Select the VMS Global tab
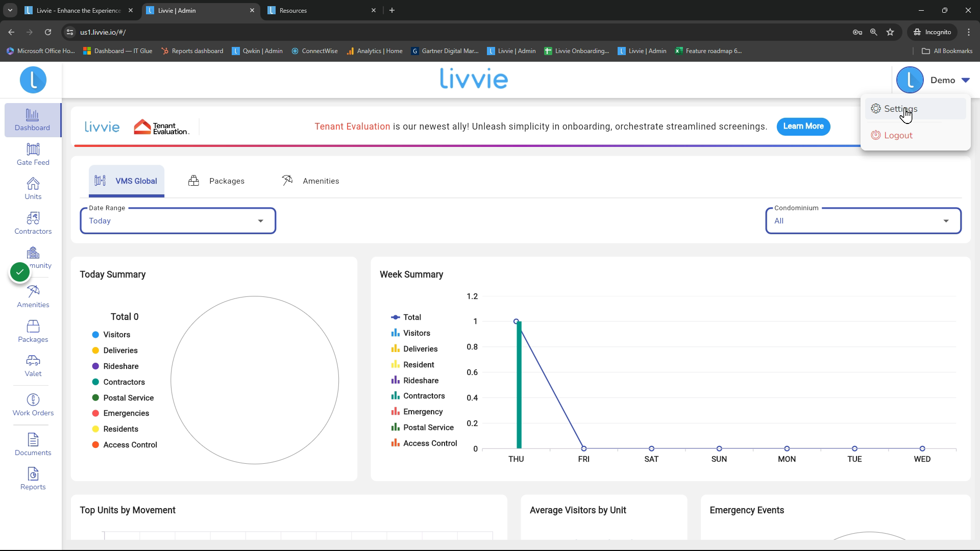The width and height of the screenshot is (980, 551). pos(126,181)
